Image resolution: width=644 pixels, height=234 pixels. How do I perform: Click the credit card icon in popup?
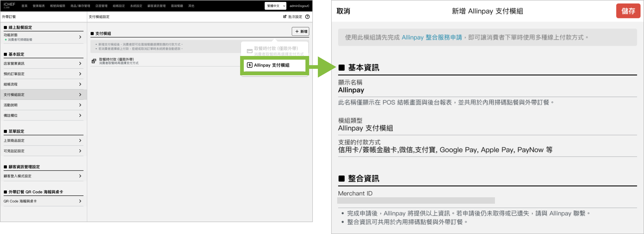coord(249,51)
